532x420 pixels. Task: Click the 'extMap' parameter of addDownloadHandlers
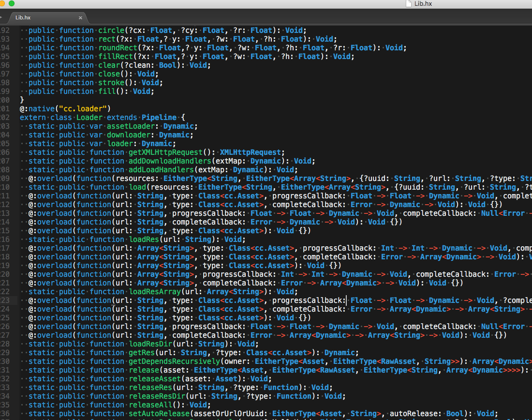coord(229,161)
